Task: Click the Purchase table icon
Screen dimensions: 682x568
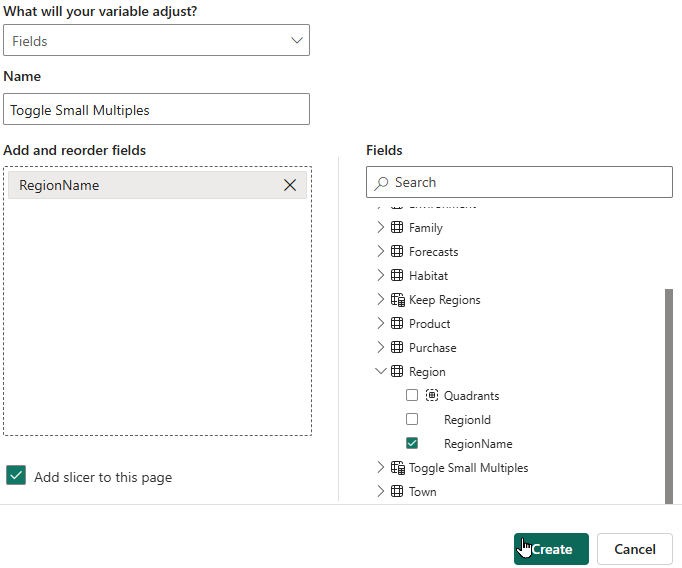Action: tap(397, 347)
